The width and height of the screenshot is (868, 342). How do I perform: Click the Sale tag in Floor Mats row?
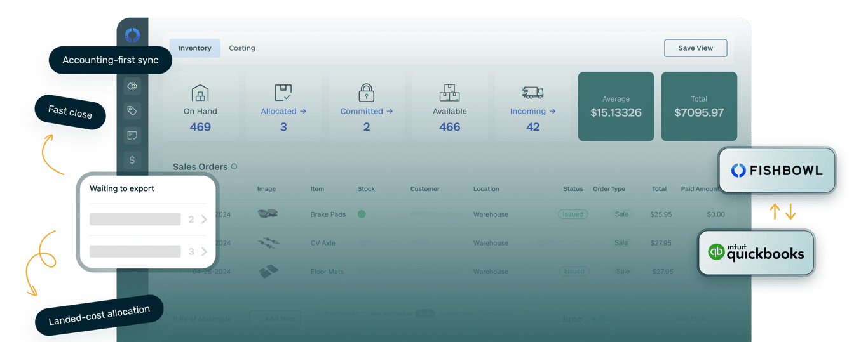pos(623,271)
